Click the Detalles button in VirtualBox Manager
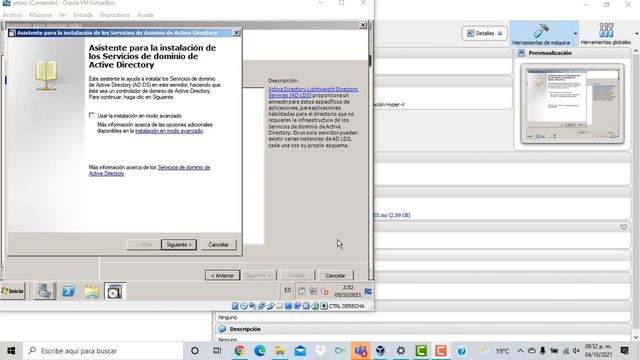640x360 pixels. tap(484, 33)
